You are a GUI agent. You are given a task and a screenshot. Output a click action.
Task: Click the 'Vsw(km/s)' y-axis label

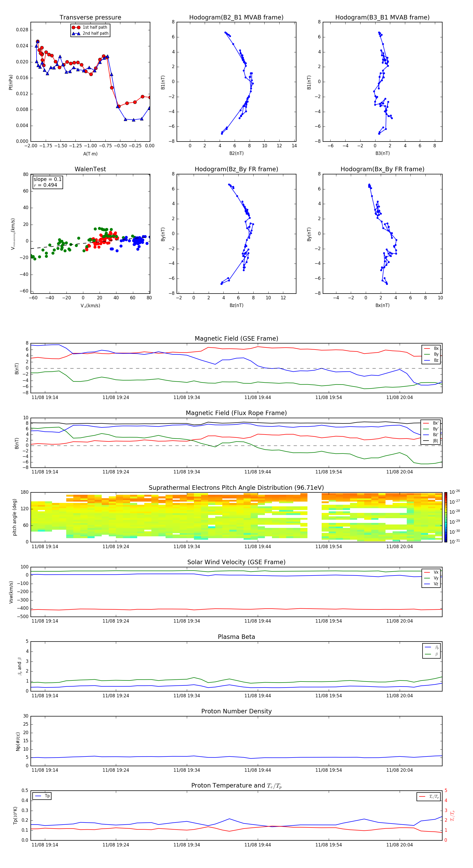(11, 592)
